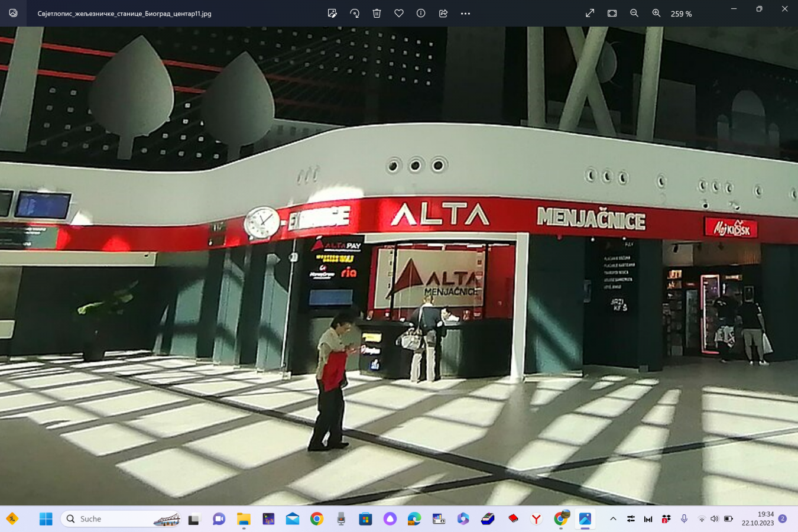Launch Yandex Browser from taskbar
This screenshot has height=532, width=798.
536,519
